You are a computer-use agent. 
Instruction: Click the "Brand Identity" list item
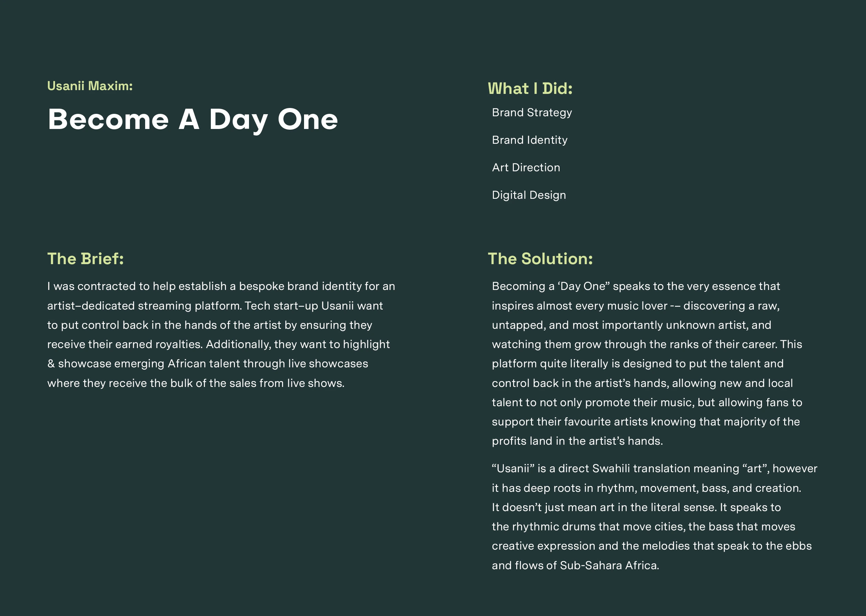click(530, 140)
